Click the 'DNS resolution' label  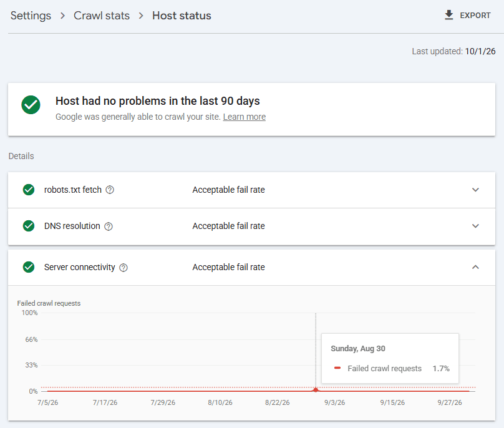click(72, 226)
